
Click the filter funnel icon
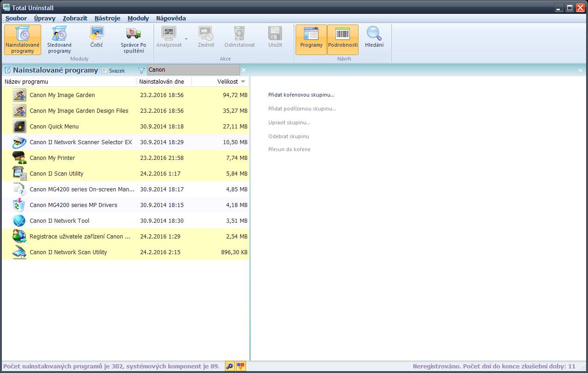pos(142,70)
